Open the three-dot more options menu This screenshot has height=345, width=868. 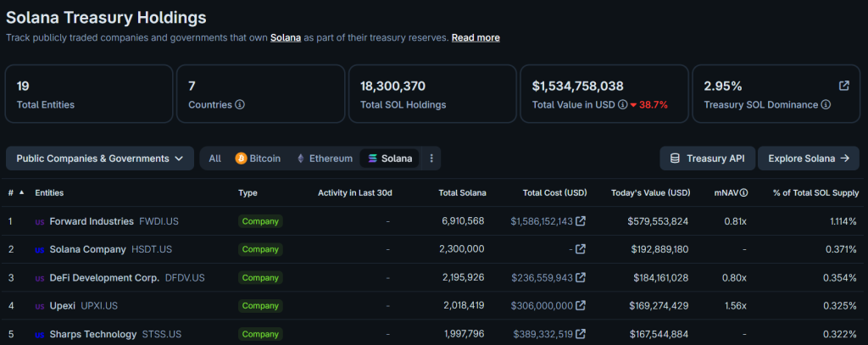pos(431,159)
